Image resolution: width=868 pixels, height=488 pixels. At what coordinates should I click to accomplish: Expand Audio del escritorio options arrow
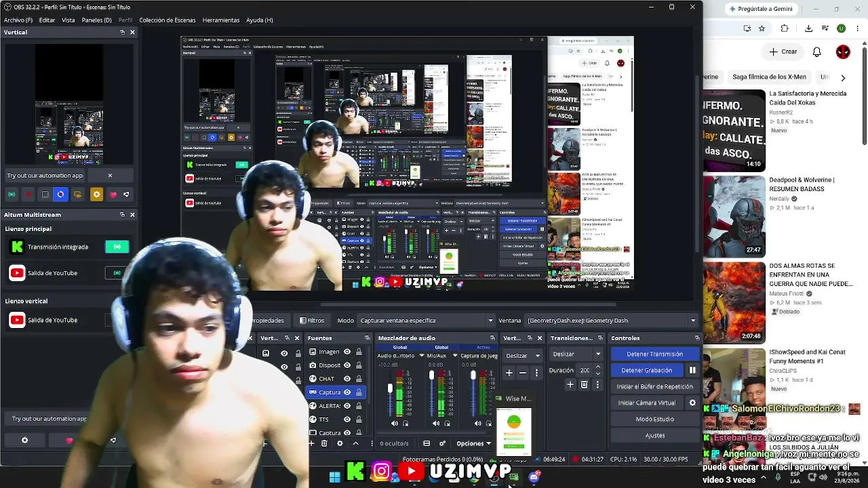point(421,355)
